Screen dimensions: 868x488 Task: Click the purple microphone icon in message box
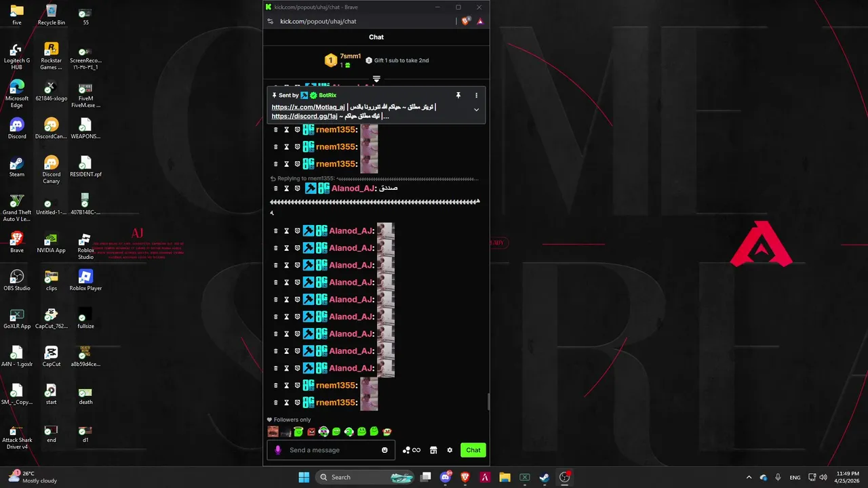tap(277, 450)
